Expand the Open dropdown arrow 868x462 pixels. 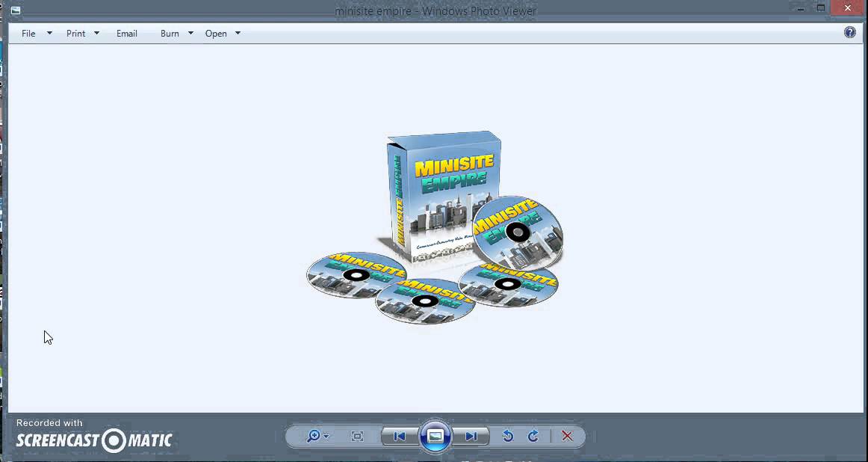pos(238,33)
